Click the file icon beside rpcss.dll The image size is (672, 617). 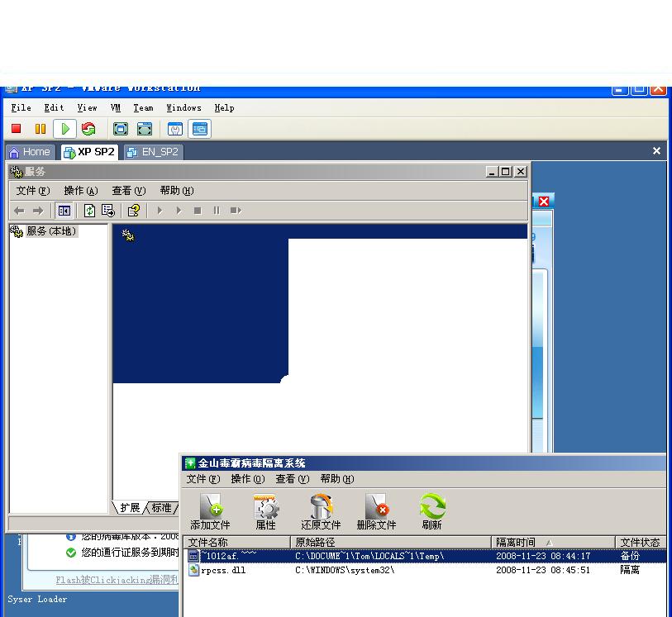[x=193, y=570]
